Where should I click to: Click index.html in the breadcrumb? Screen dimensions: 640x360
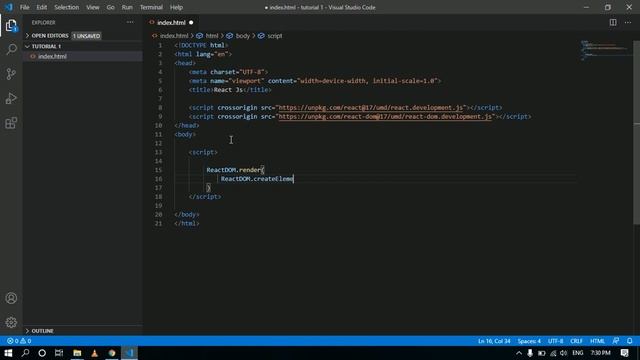point(174,36)
